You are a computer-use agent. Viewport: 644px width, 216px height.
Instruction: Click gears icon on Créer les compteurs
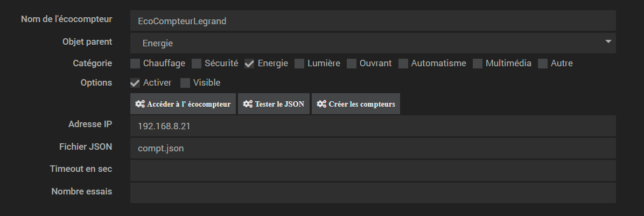coord(321,104)
